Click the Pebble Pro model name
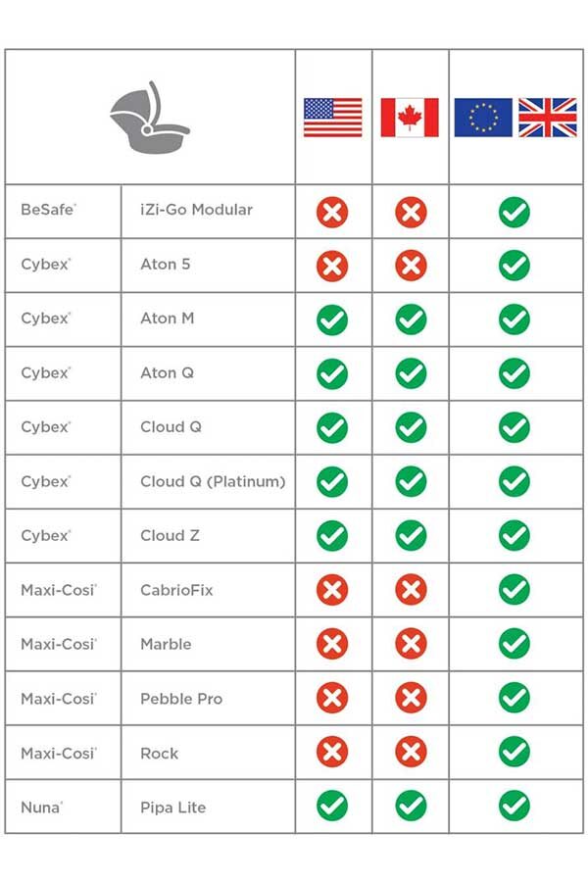This screenshot has height=882, width=588. tap(181, 699)
